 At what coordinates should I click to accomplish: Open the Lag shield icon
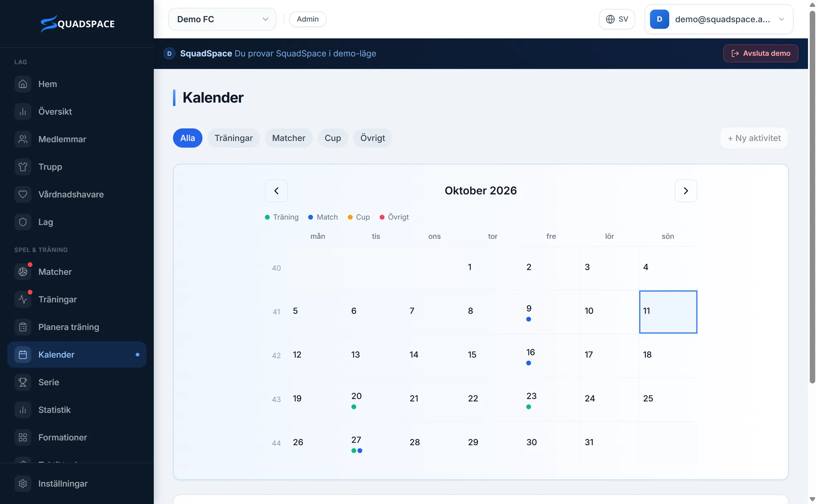pos(23,222)
